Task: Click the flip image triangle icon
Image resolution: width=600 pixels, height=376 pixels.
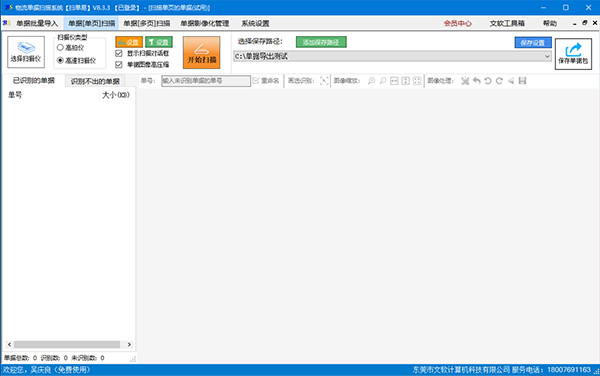Action: coord(511,81)
